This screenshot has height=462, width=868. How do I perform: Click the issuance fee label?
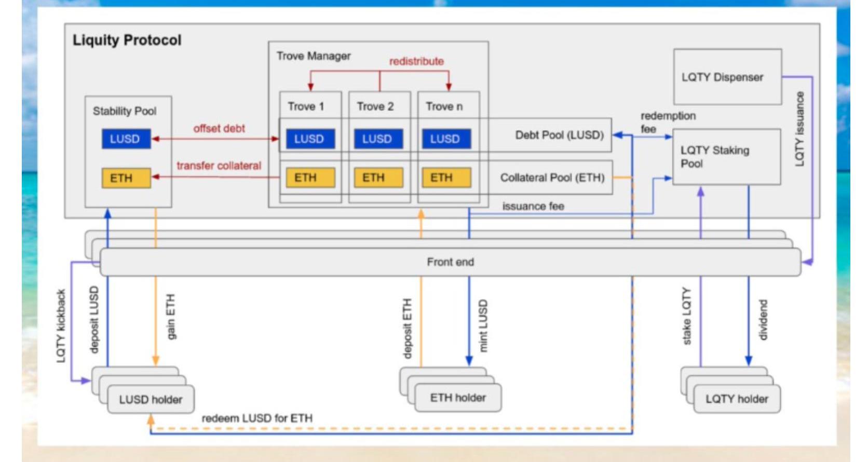(533, 206)
